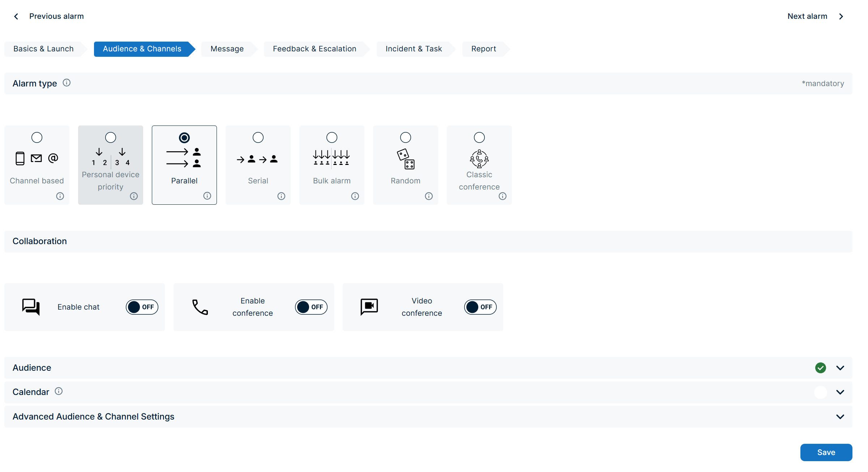Go to Next alarm

point(815,16)
